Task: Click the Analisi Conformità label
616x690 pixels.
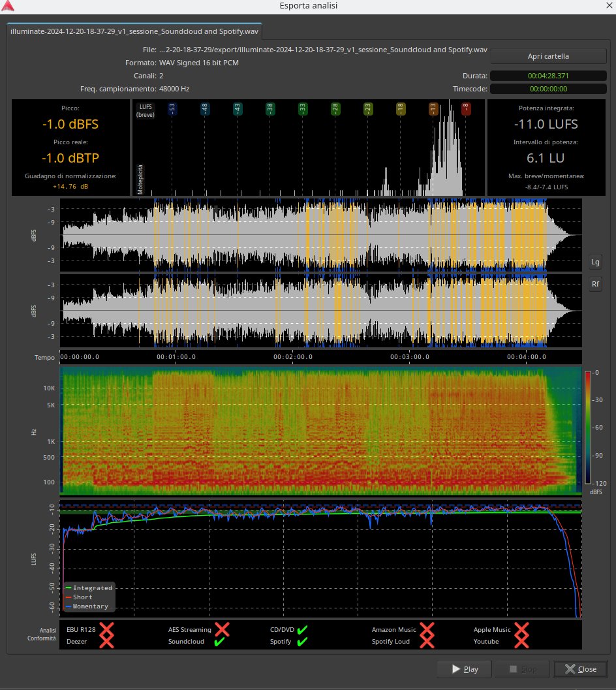Action: click(42, 634)
